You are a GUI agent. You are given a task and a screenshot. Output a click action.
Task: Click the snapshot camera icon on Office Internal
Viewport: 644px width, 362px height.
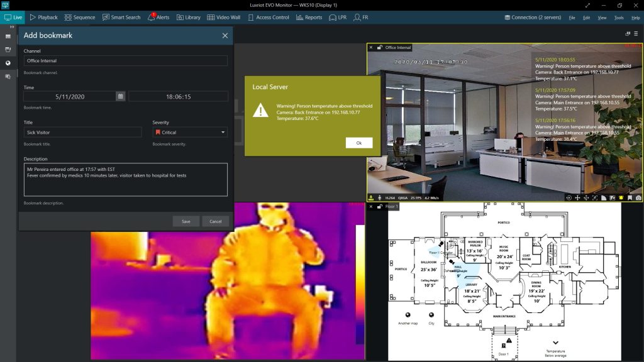tap(639, 198)
